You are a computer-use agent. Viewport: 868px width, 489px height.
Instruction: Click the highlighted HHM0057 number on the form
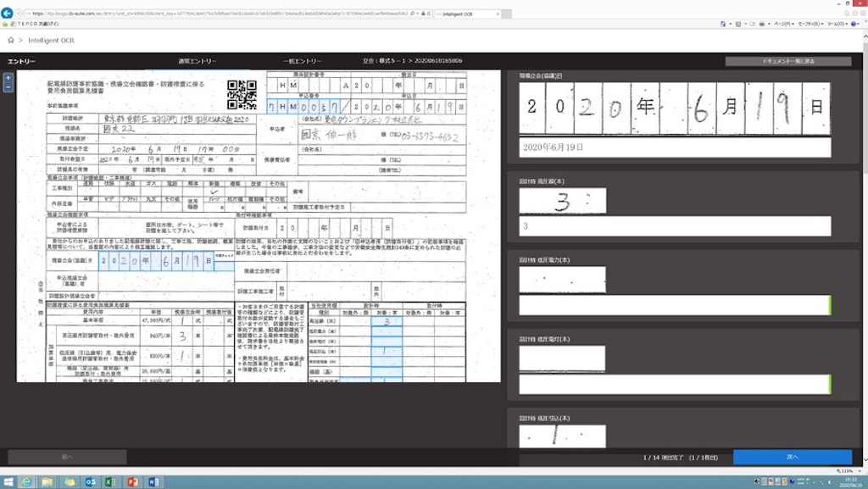pos(304,106)
